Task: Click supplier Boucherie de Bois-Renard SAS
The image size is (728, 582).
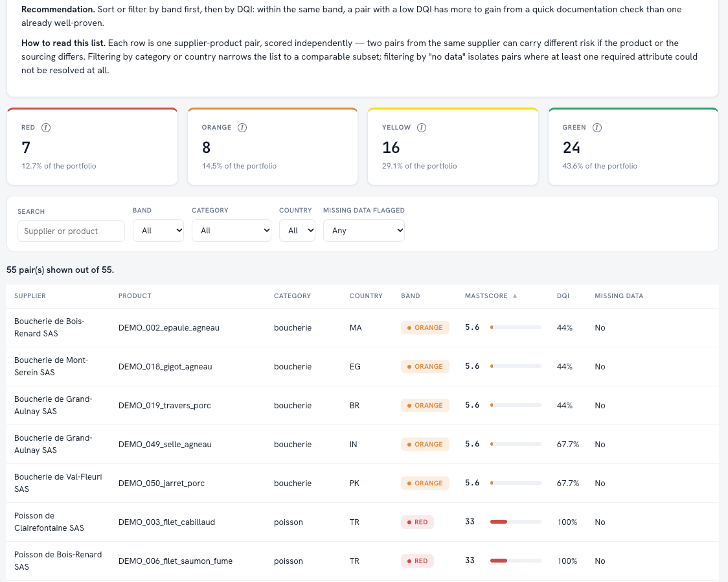Action: click(49, 327)
